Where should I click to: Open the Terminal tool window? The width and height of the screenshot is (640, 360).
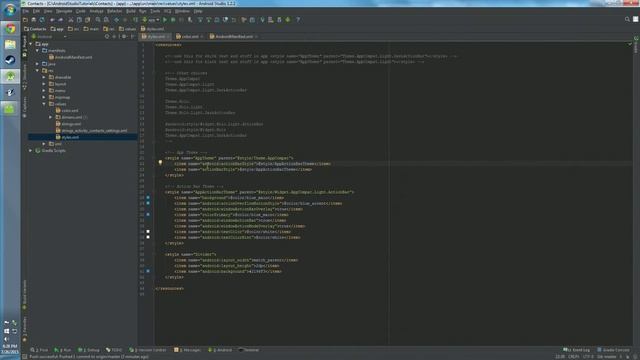click(x=249, y=350)
